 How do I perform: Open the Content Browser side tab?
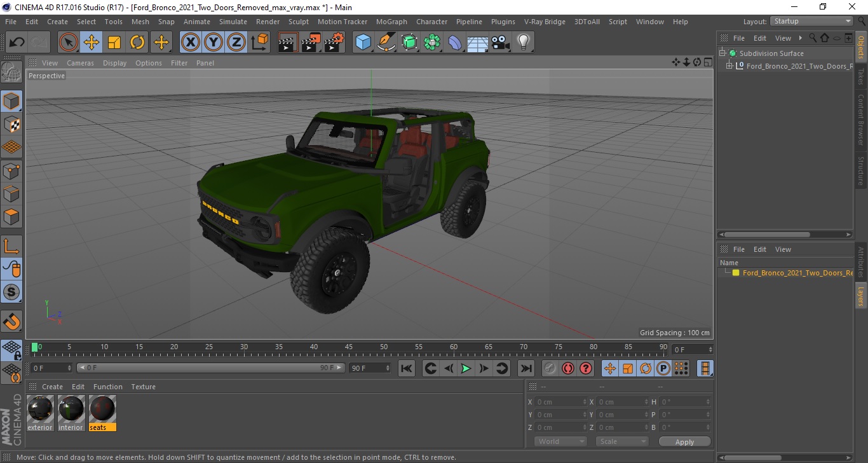click(861, 120)
